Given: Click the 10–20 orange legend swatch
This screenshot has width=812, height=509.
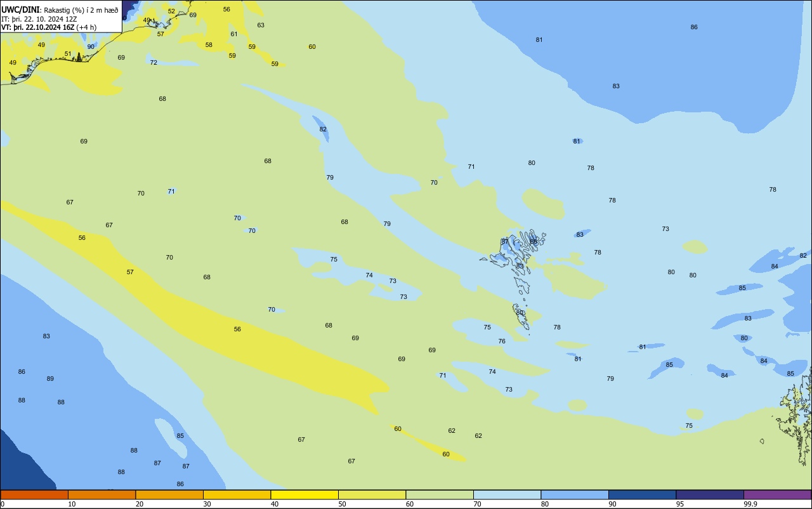Looking at the screenshot, I should pos(101,494).
